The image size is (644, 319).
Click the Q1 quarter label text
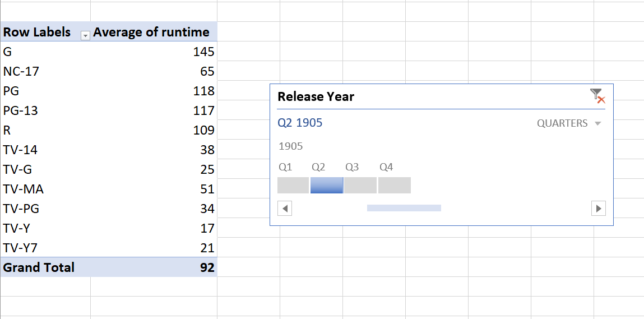(x=285, y=167)
